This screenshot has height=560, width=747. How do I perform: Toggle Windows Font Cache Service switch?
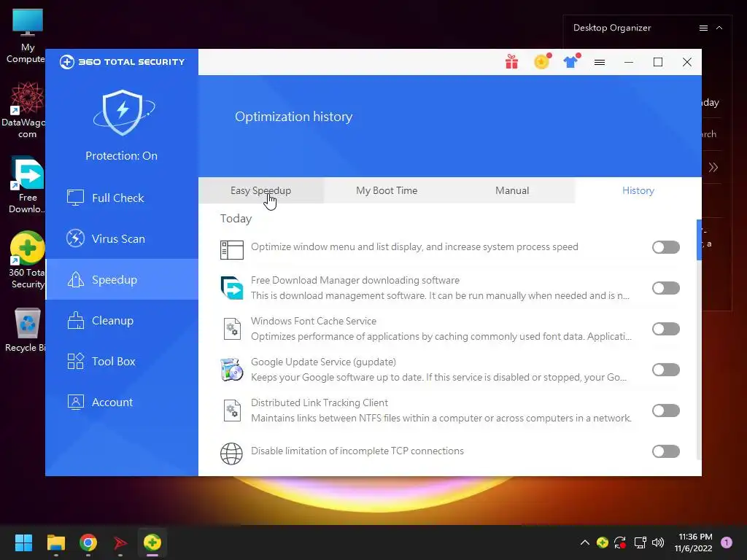pyautogui.click(x=665, y=329)
